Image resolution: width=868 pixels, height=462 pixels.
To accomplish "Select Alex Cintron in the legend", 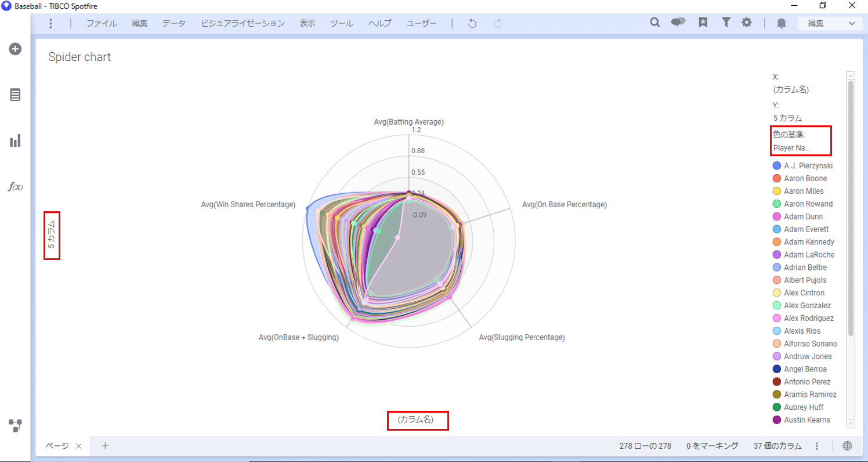I will (x=804, y=293).
